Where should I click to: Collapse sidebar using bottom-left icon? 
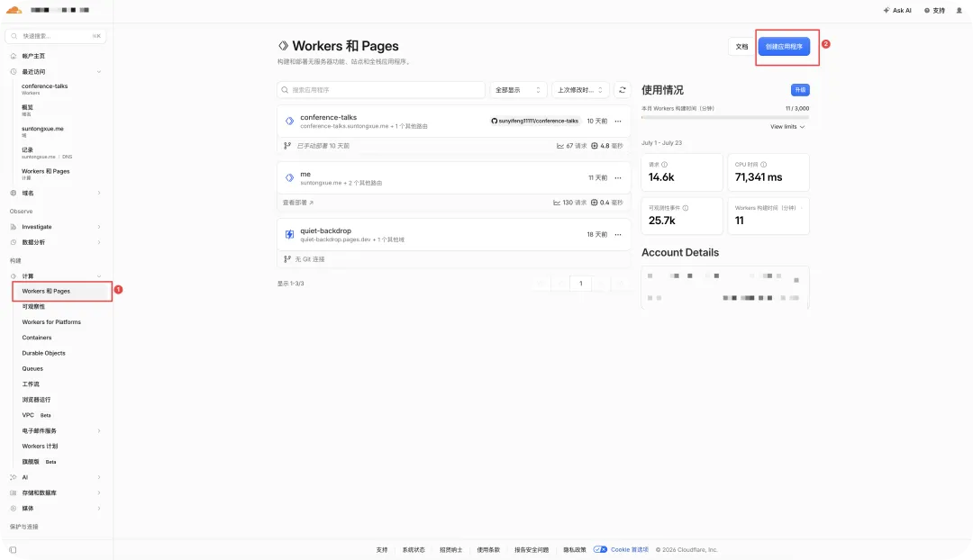pyautogui.click(x=13, y=550)
